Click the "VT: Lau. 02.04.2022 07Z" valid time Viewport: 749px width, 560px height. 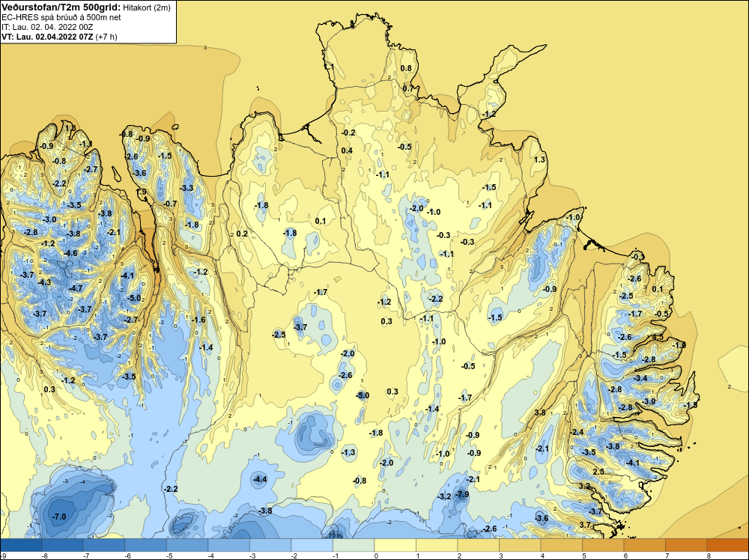(47, 37)
